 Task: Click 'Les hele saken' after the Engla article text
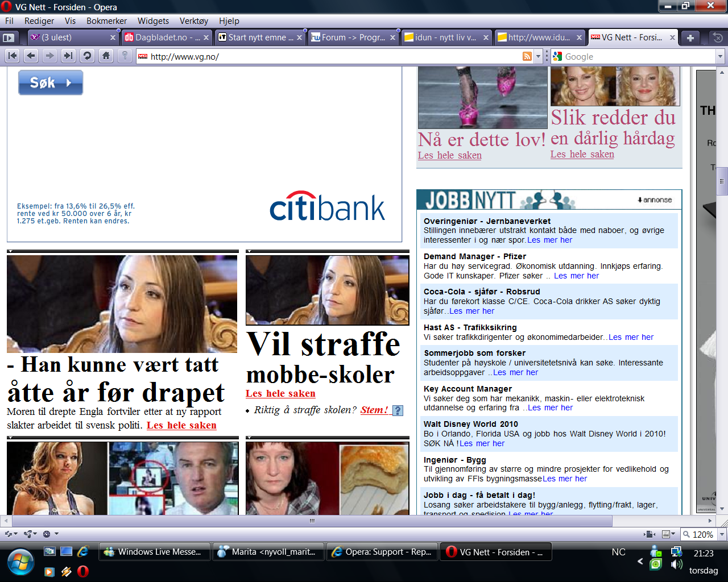pos(181,425)
